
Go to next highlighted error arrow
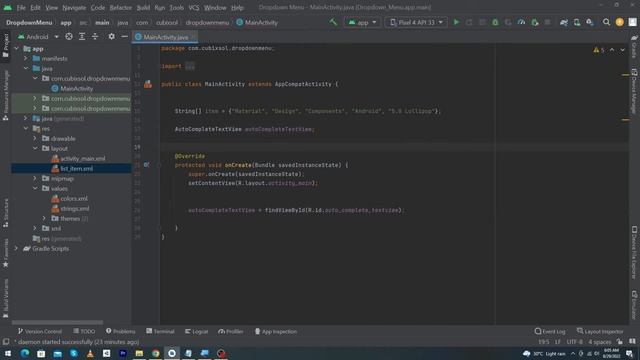[x=622, y=50]
